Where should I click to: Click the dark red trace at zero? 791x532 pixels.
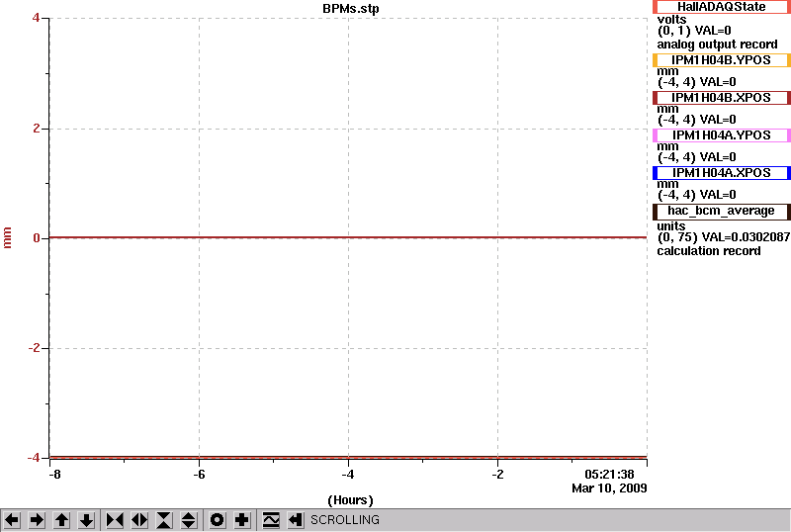point(348,237)
